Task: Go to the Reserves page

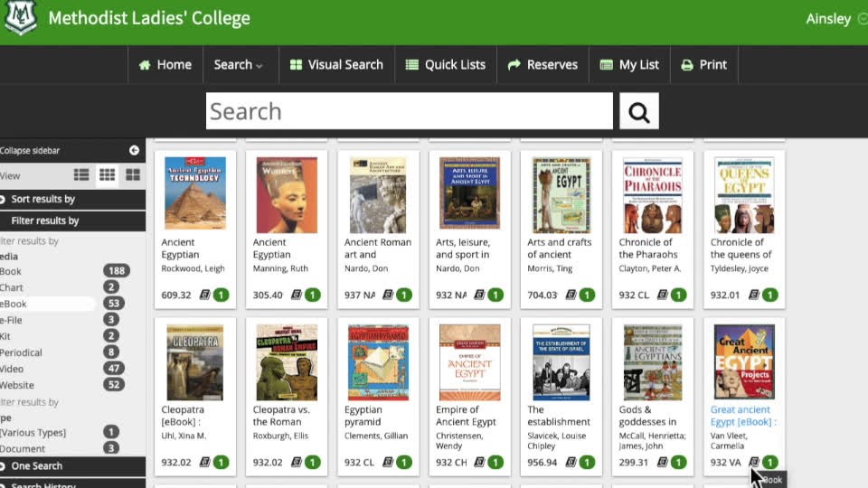Action: click(542, 65)
